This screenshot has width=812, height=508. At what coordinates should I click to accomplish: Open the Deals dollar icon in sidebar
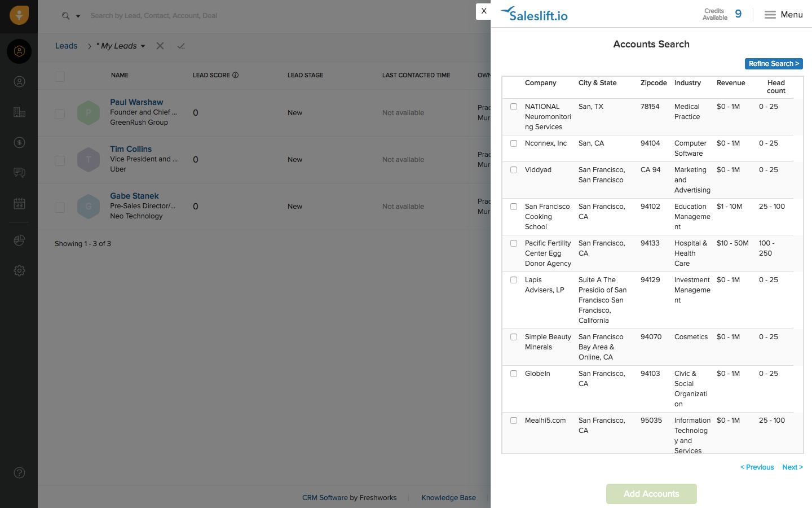19,143
